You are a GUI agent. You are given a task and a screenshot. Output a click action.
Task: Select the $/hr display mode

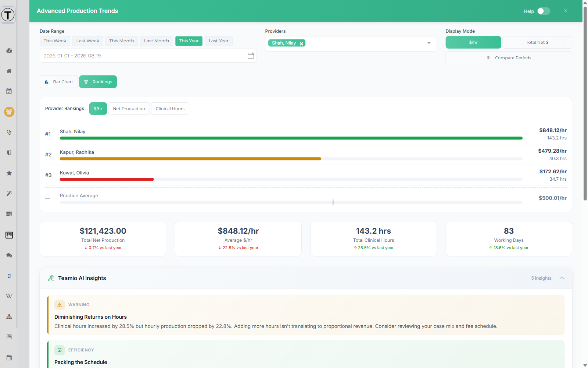pos(473,42)
